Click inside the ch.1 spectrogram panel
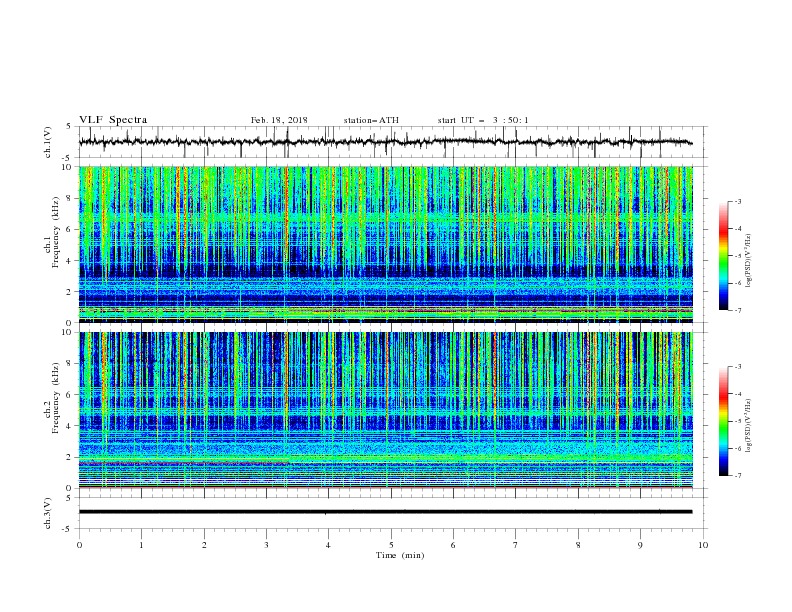Viewport: 792px width, 612px height. (386, 244)
